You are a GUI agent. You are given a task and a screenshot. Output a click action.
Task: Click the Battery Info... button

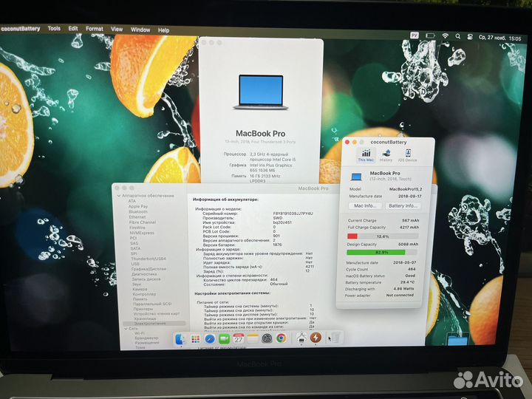[403, 205]
